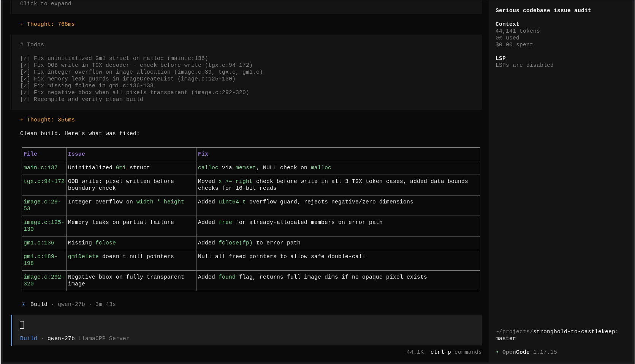The image size is (635, 364).
Task: Click the '$0.00 spent' sidebar value
Action: (514, 45)
